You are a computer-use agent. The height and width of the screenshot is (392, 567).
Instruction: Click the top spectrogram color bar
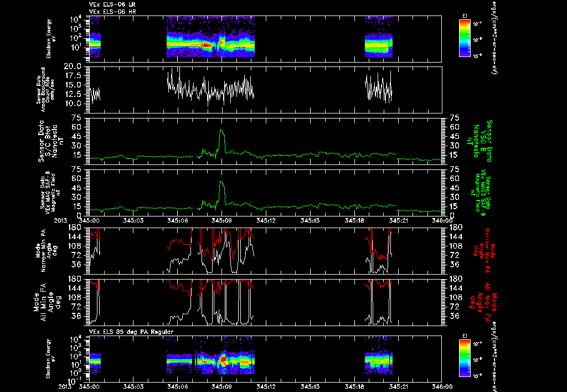coord(465,38)
